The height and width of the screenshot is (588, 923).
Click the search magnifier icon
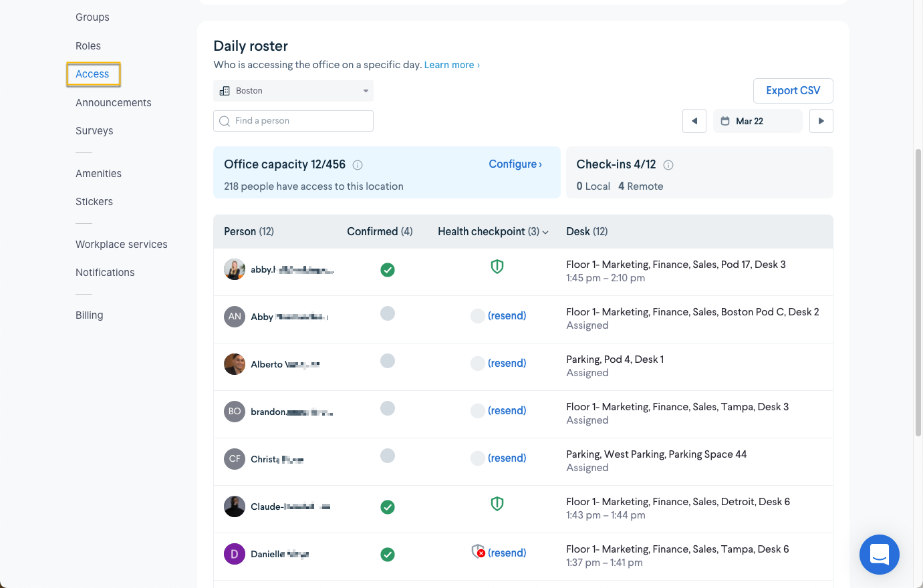(225, 121)
